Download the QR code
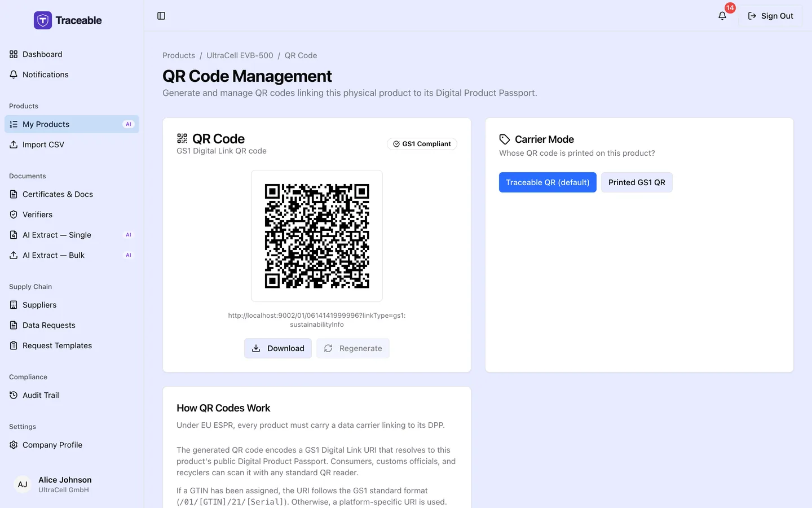The width and height of the screenshot is (812, 508). pos(278,348)
